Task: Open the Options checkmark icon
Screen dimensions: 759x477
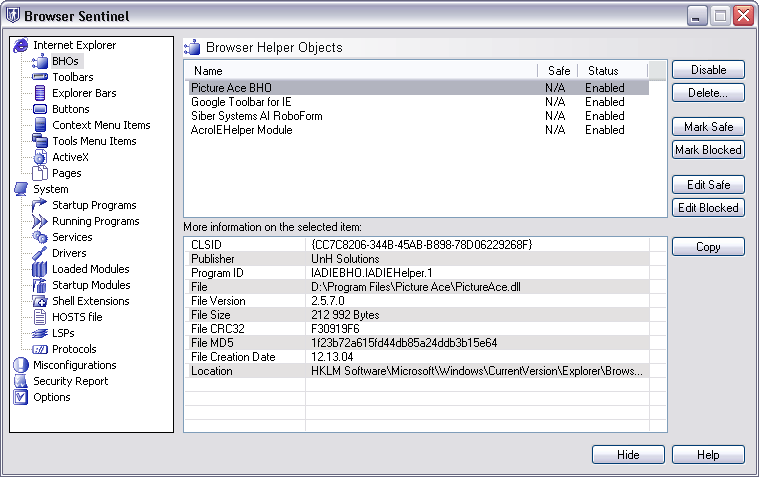Action: tap(21, 397)
